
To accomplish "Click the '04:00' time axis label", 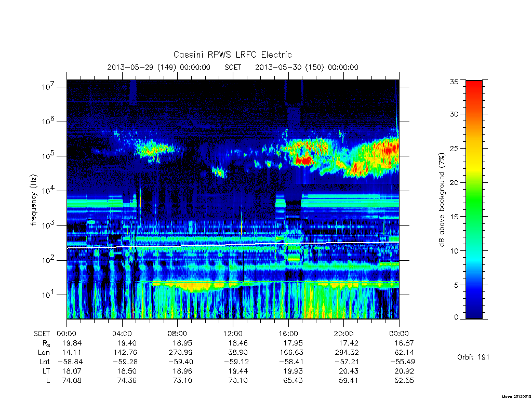I will 122,334.
